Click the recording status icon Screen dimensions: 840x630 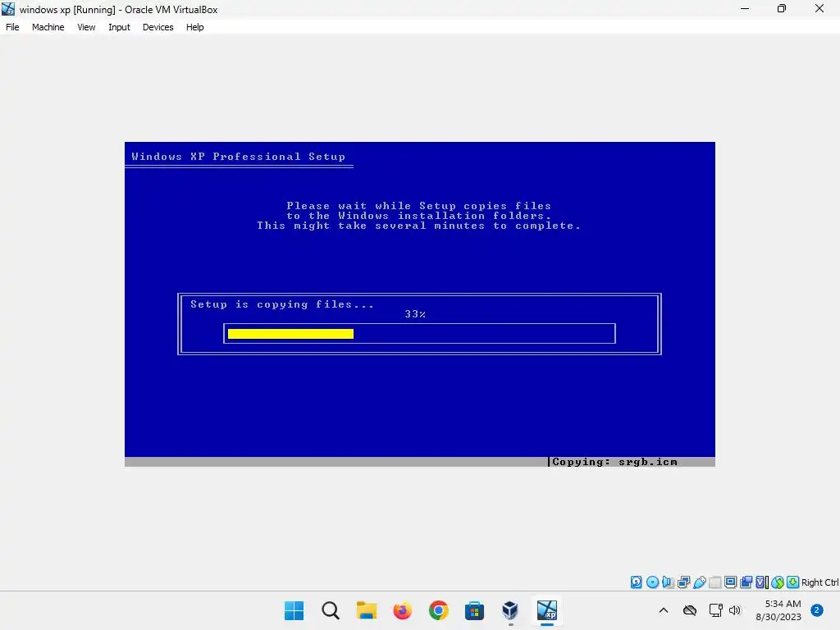click(x=746, y=582)
